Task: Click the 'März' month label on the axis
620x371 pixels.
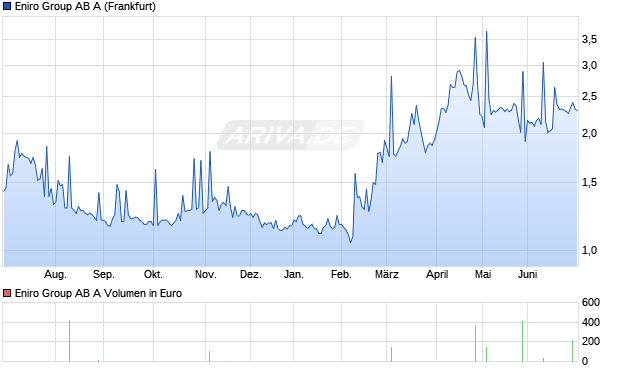Action: [387, 274]
